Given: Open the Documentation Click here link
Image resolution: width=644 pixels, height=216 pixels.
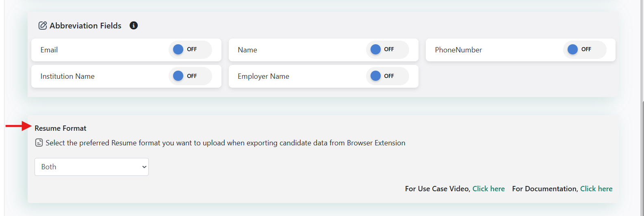Looking at the screenshot, I should (596, 189).
